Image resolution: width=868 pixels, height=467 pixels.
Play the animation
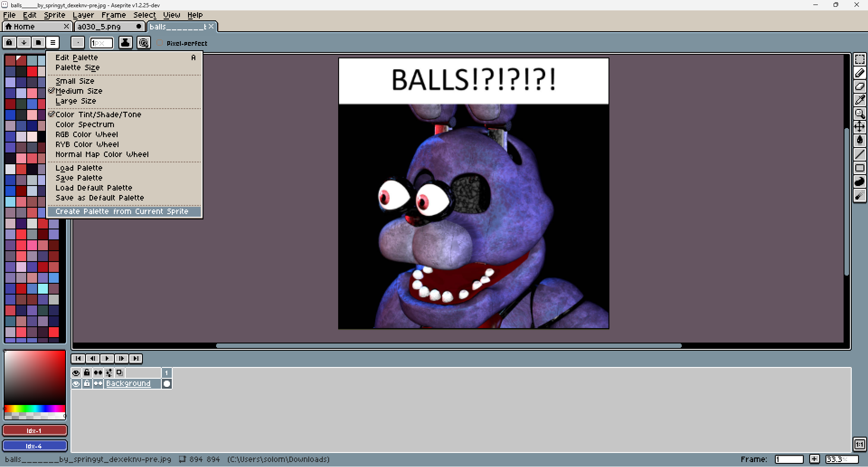click(107, 358)
